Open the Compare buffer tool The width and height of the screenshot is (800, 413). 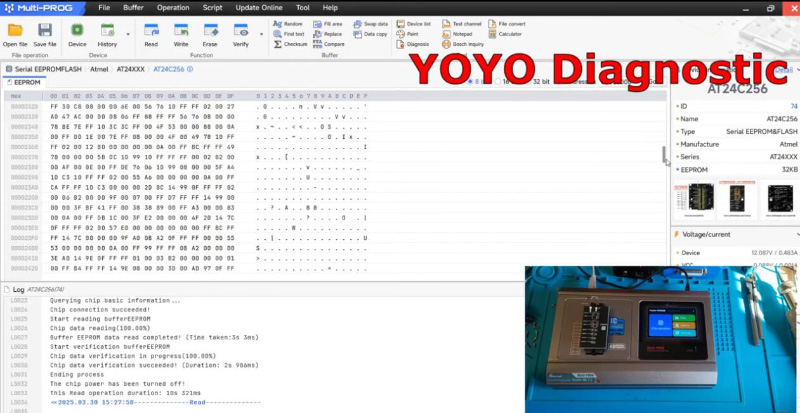tap(329, 44)
